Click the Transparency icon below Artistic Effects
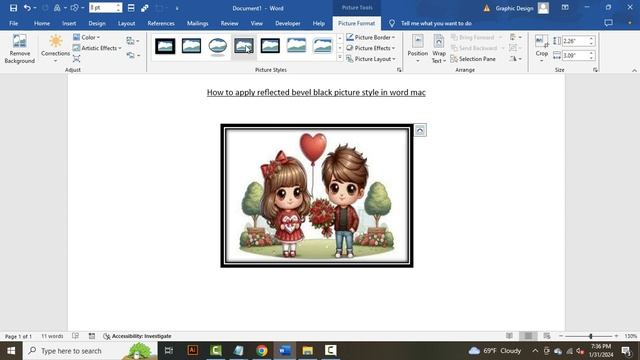Image resolution: width=640 pixels, height=360 pixels. click(76, 59)
